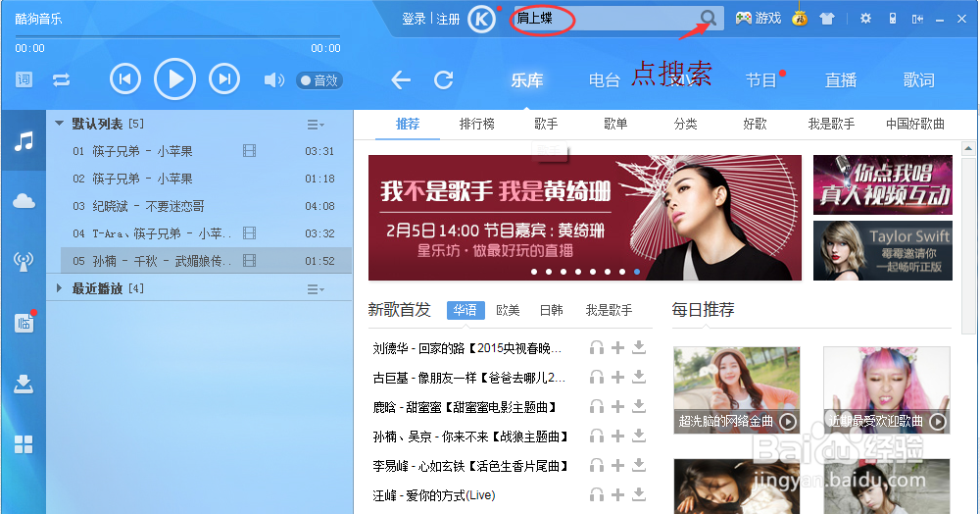
Task: Open the 黄绮珊 main banner
Action: (x=585, y=218)
